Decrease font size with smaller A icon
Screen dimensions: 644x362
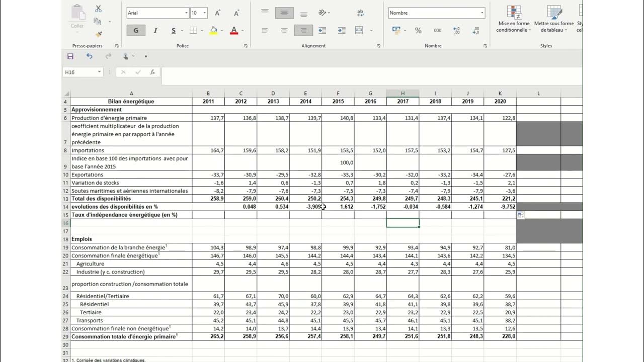pos(236,13)
